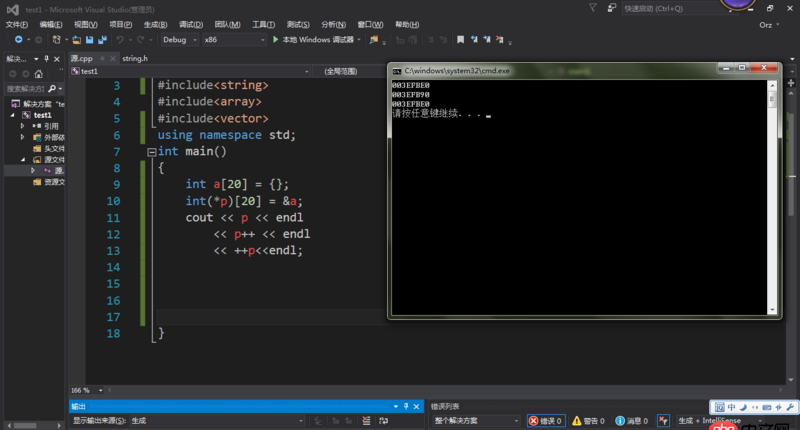Switch to the 源.cpp tab

click(82, 59)
